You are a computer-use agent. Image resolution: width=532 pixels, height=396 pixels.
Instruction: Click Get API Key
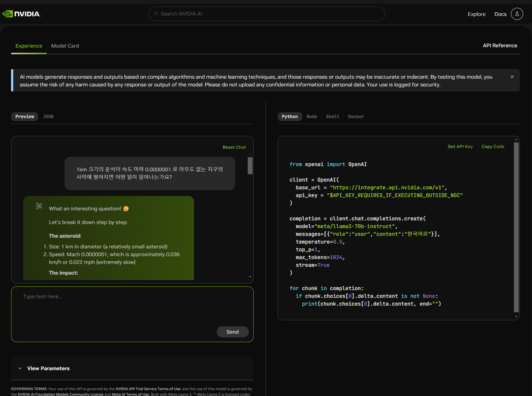point(460,147)
